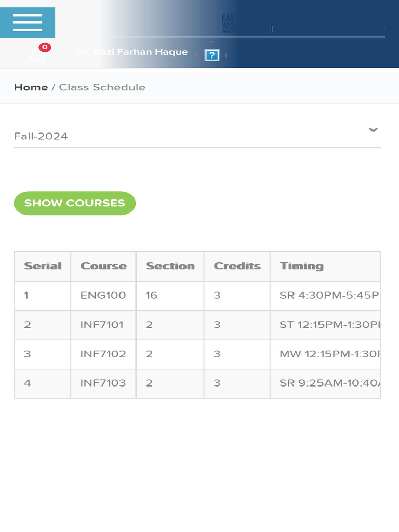Select the INF7102 course cell
399x532 pixels.
(x=103, y=354)
